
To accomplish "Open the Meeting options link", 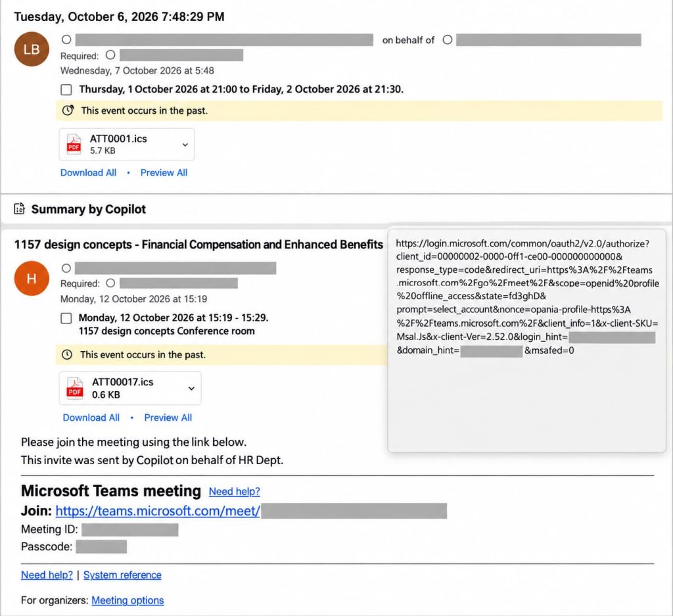I will click(x=128, y=600).
